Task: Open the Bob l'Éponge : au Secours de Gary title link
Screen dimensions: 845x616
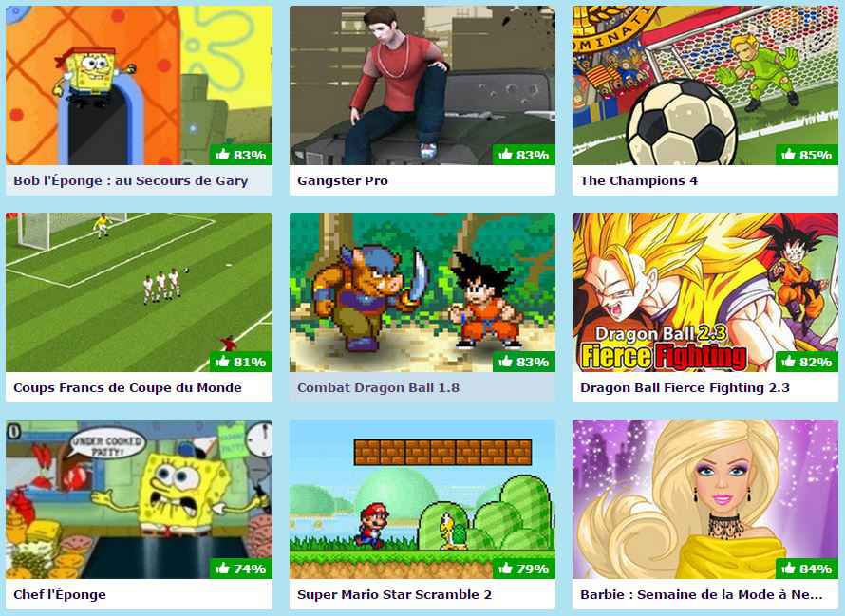Action: pos(130,181)
